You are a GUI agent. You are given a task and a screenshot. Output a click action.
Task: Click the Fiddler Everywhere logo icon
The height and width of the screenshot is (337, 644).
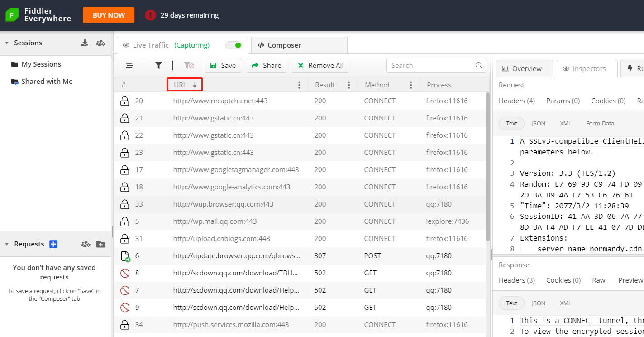(12, 15)
